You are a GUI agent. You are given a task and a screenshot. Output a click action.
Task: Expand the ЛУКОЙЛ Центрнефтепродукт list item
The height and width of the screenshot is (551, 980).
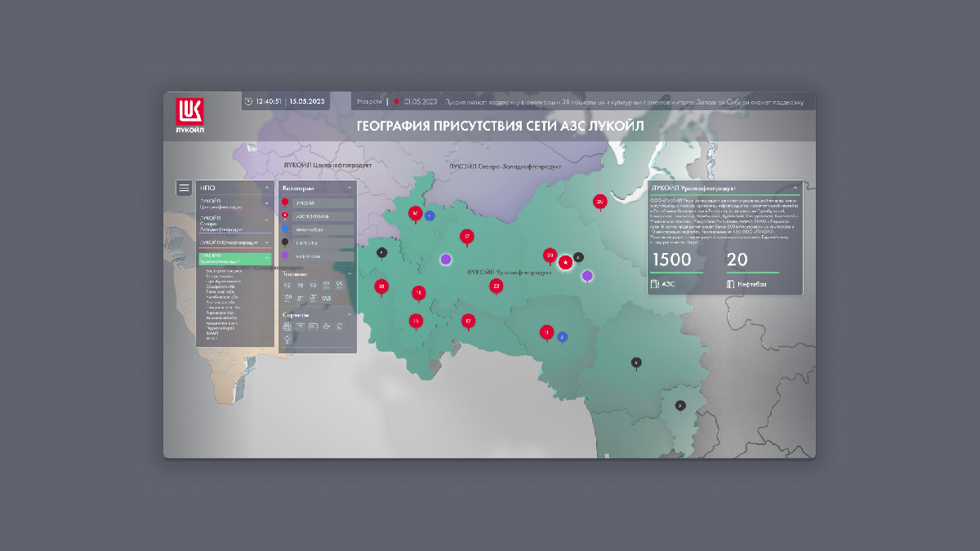pyautogui.click(x=266, y=202)
